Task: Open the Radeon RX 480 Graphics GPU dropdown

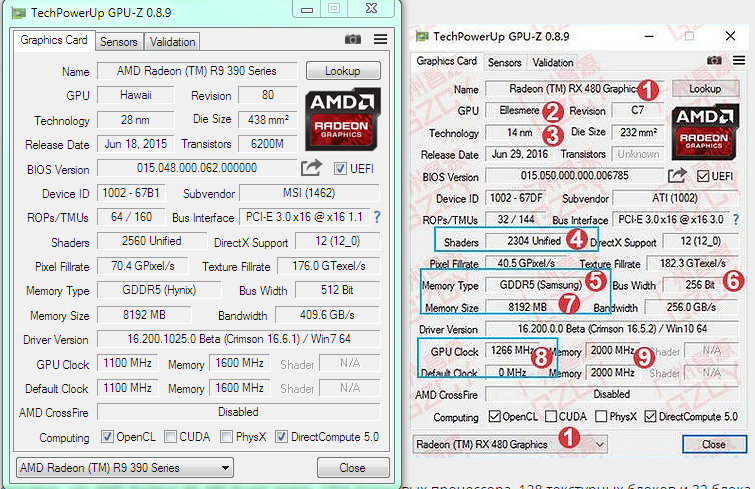Action: click(510, 444)
